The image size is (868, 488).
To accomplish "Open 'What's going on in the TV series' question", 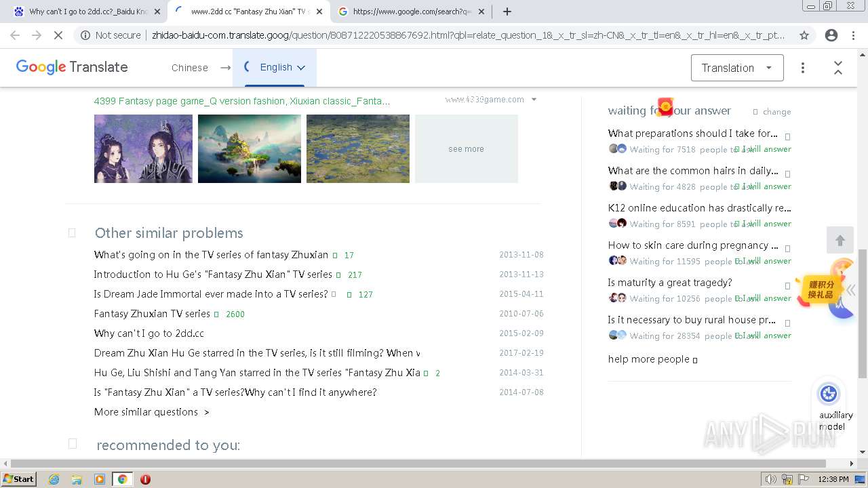I will [211, 255].
